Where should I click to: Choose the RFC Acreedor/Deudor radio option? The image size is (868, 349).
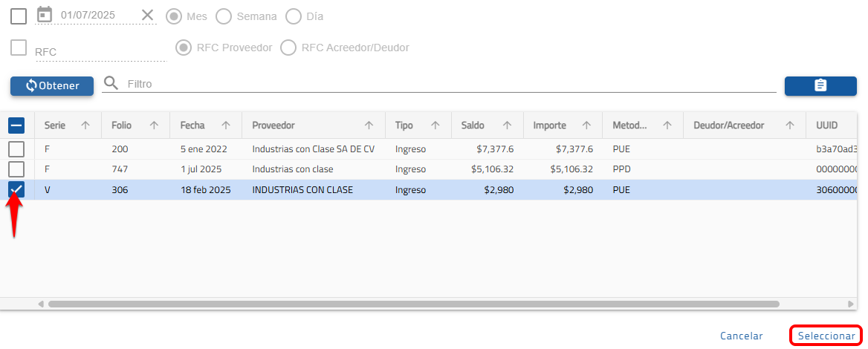coord(288,48)
